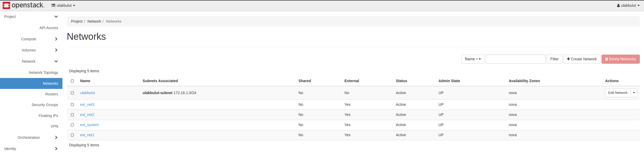This screenshot has width=644, height=157.
Task: Check the ext_net2 row checkbox
Action: coord(72,115)
